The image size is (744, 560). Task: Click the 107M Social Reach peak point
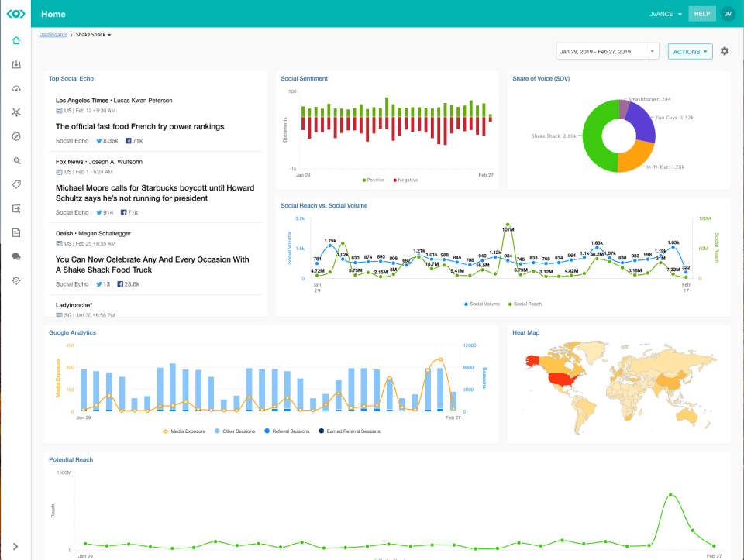pos(508,225)
